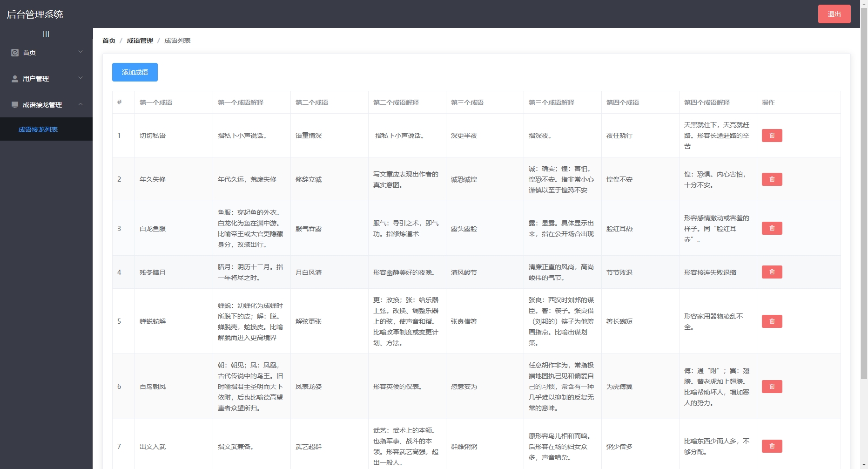The height and width of the screenshot is (469, 868).
Task: Delete row 6 with 百鸟朝凤
Action: pos(772,387)
